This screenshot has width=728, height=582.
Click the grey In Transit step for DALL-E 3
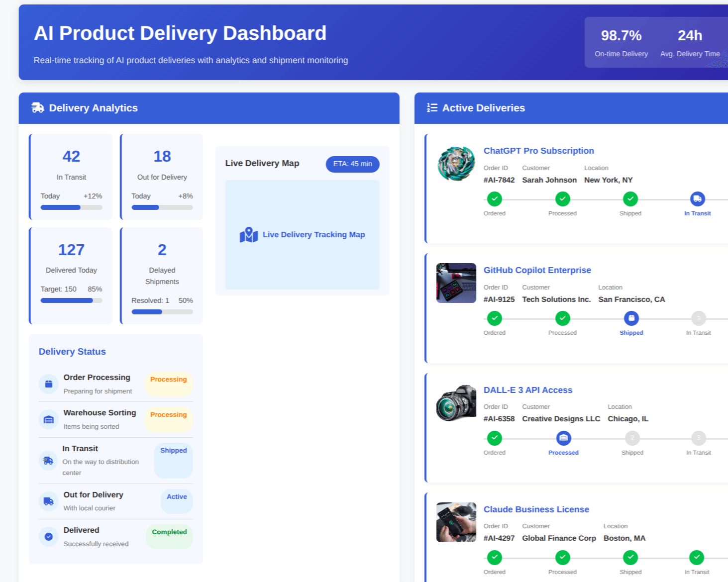(x=699, y=438)
